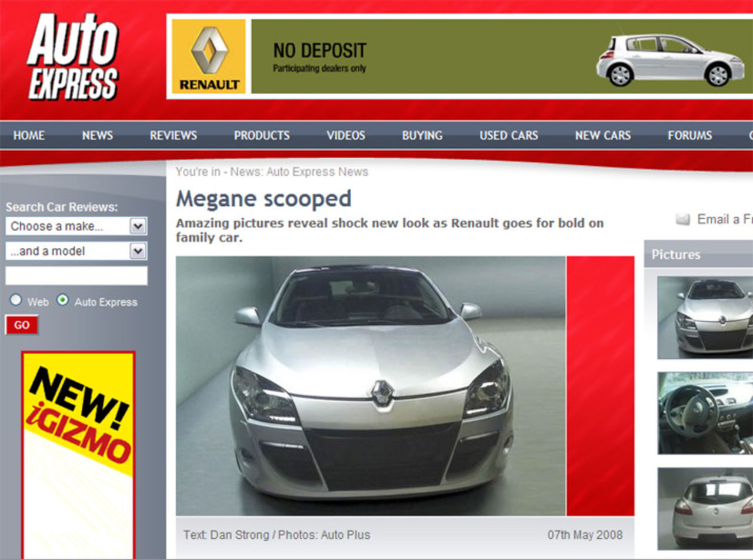The width and height of the screenshot is (753, 560).
Task: Click the Email a Friend envelope icon
Action: pos(682,219)
